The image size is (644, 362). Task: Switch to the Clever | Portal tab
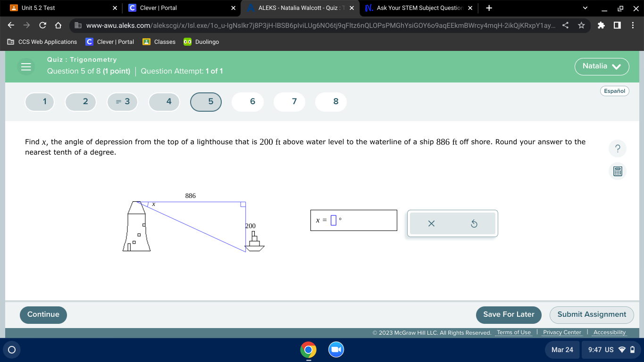tap(175, 8)
